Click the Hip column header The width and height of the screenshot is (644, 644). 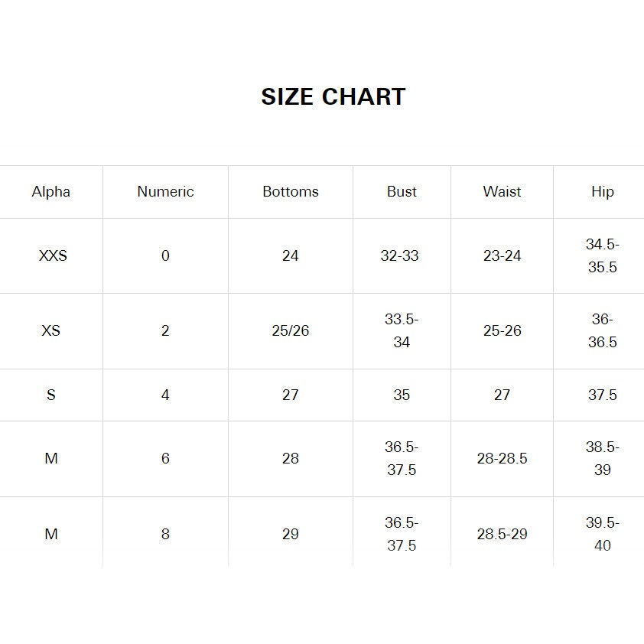click(x=602, y=192)
